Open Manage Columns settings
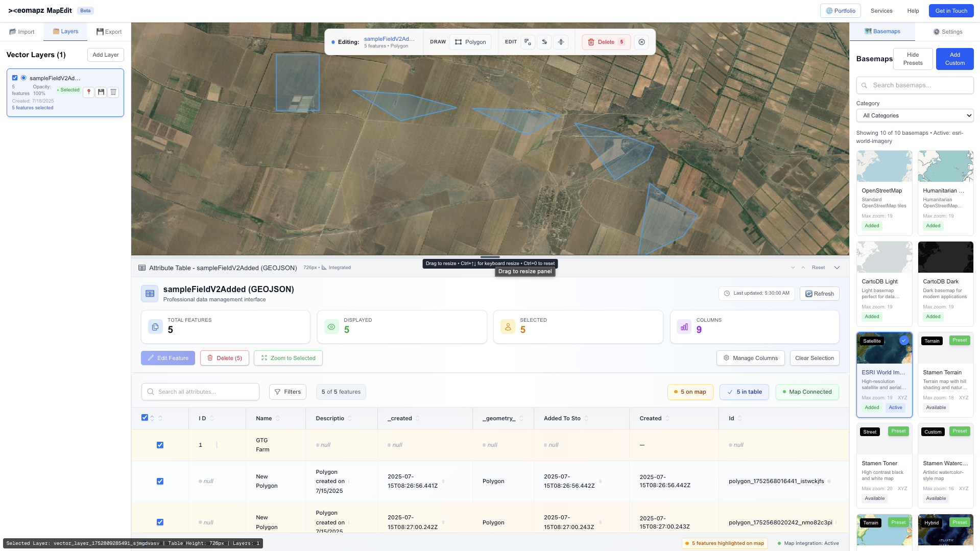 pyautogui.click(x=750, y=358)
